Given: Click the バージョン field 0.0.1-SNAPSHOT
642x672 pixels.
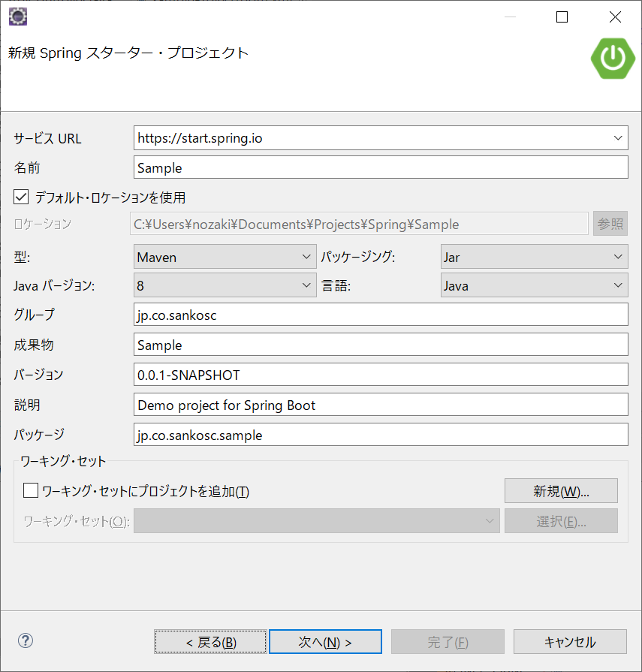Looking at the screenshot, I should click(381, 375).
